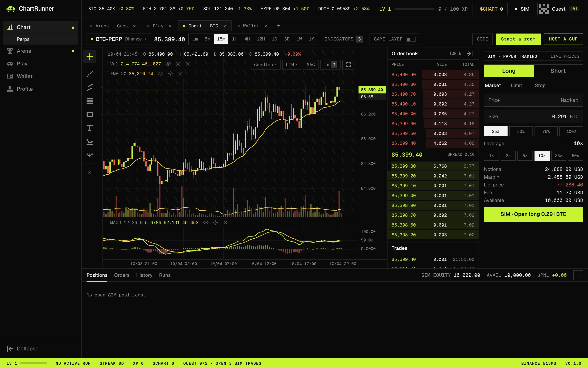Open MACD indicator settings gear
588x368 pixels.
pyautogui.click(x=216, y=222)
